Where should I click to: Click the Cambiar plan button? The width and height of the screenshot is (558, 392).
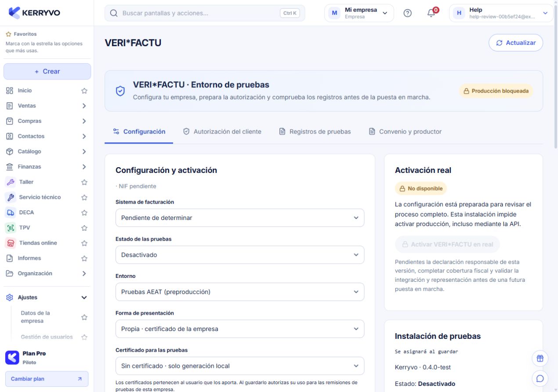47,379
